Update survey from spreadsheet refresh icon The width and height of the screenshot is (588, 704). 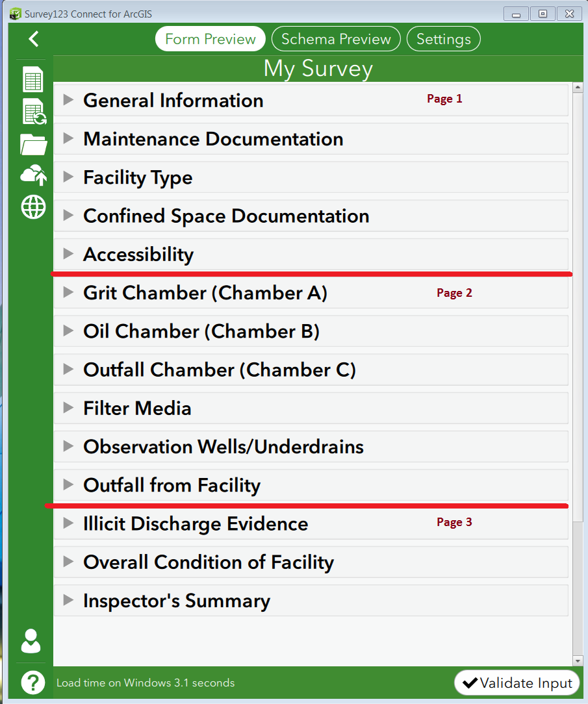tap(34, 111)
